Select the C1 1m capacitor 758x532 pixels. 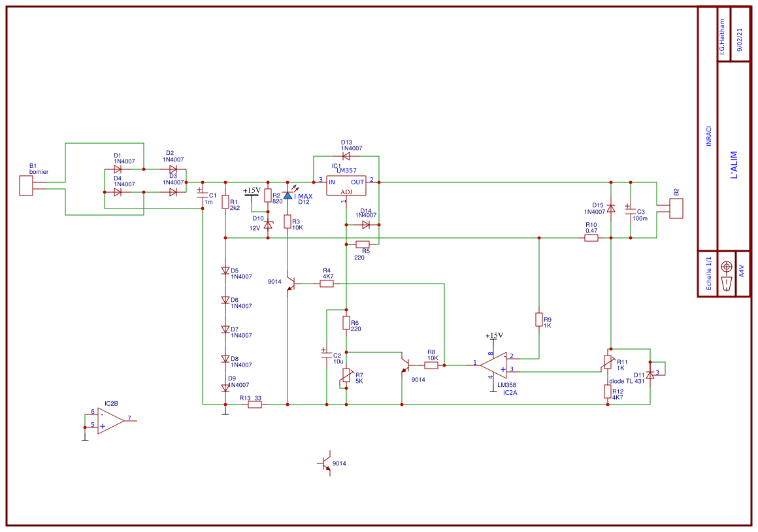[202, 193]
